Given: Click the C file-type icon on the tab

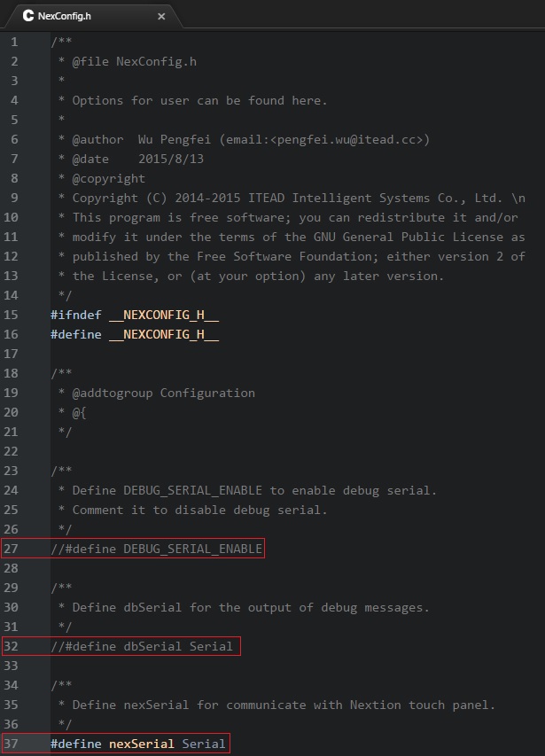Looking at the screenshot, I should click(27, 15).
